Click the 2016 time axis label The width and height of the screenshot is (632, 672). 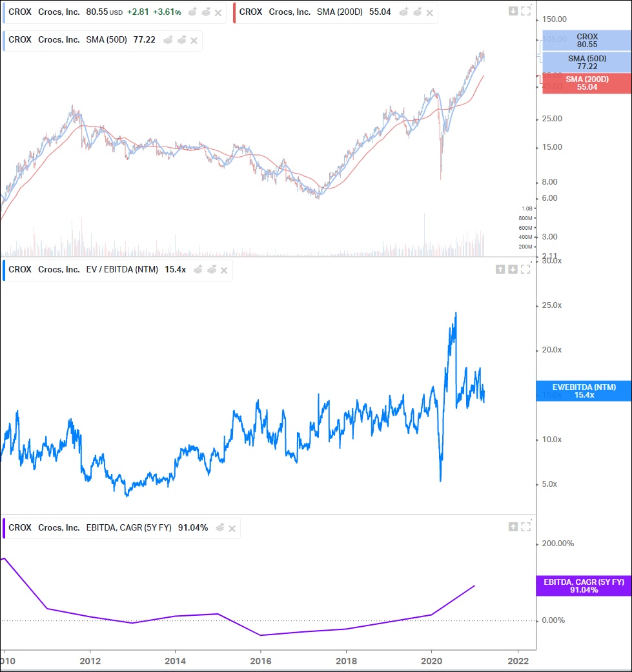click(261, 661)
